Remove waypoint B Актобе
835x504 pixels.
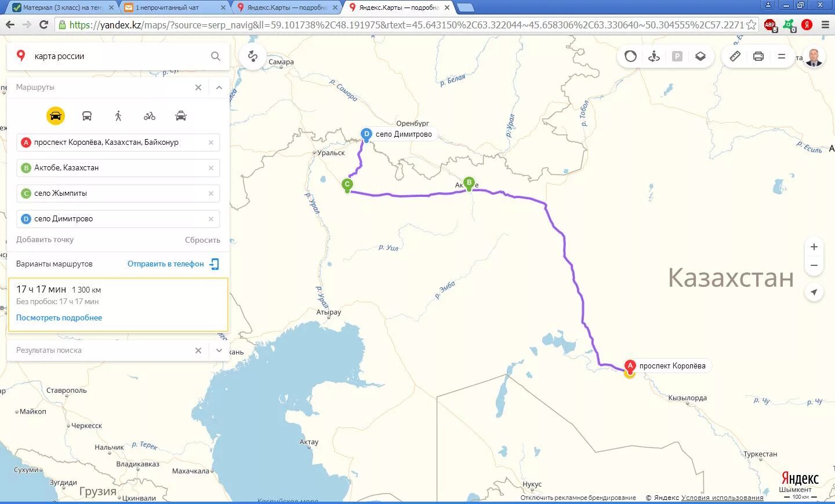click(211, 168)
